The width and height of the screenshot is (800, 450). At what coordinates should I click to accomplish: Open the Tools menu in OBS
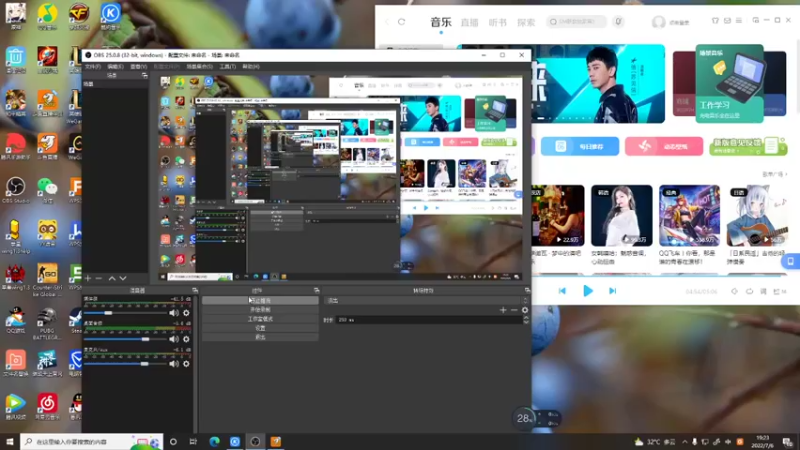click(228, 66)
